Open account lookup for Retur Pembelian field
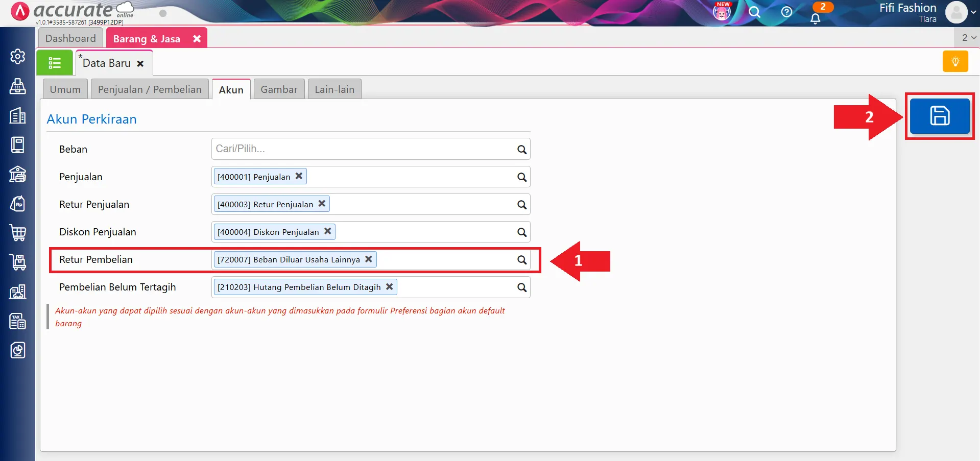This screenshot has width=980, height=461. click(521, 260)
